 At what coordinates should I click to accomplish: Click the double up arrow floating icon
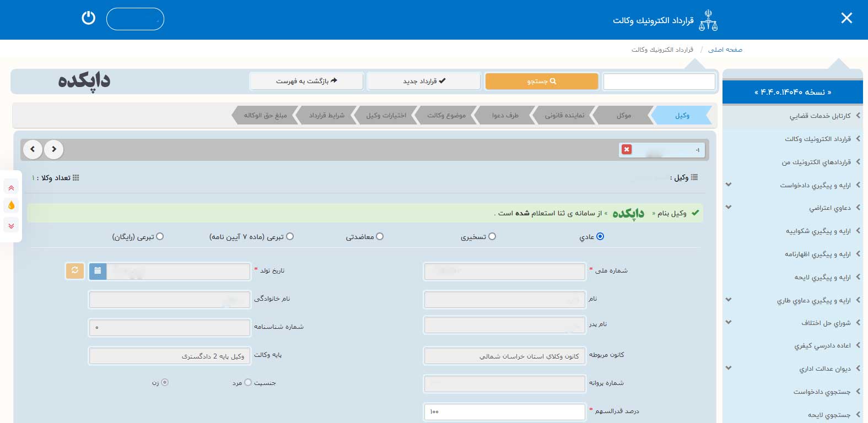(11, 188)
